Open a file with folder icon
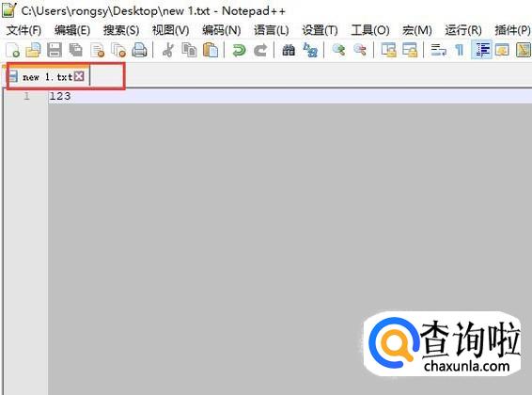Image resolution: width=532 pixels, height=395 pixels. 33,50
